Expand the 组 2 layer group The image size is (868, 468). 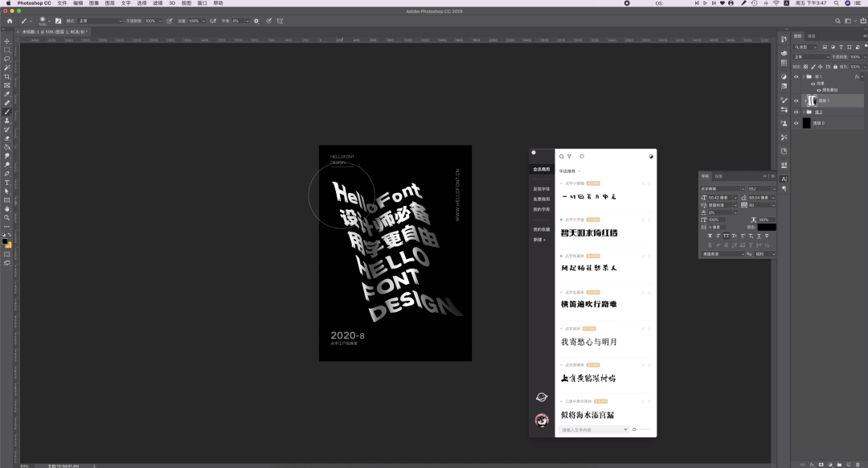pos(804,112)
